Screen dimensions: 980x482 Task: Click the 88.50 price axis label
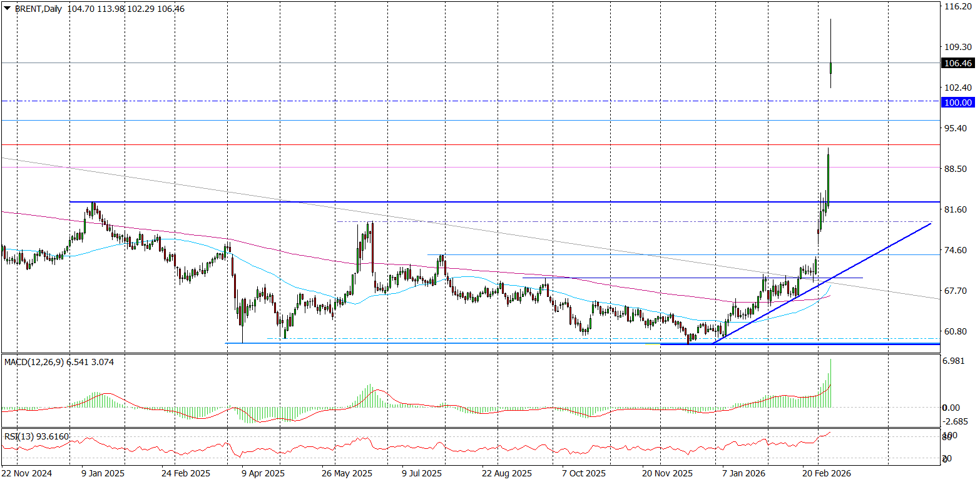[x=957, y=169]
